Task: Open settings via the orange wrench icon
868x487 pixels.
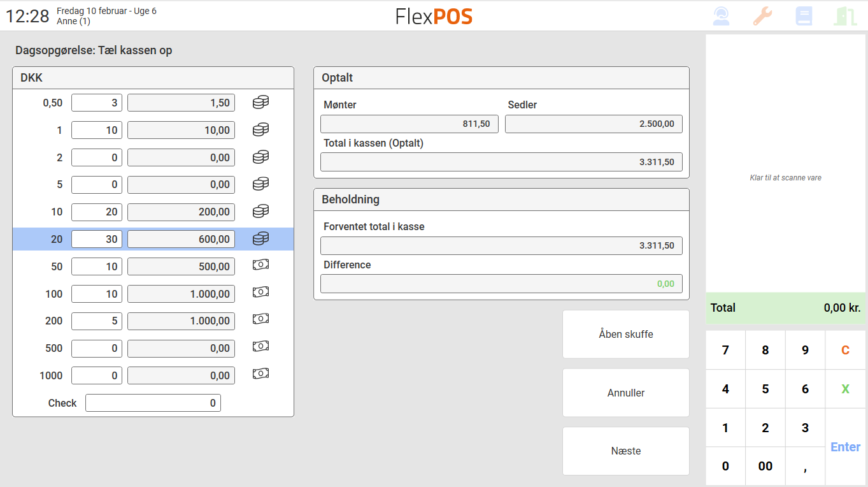Action: (763, 15)
